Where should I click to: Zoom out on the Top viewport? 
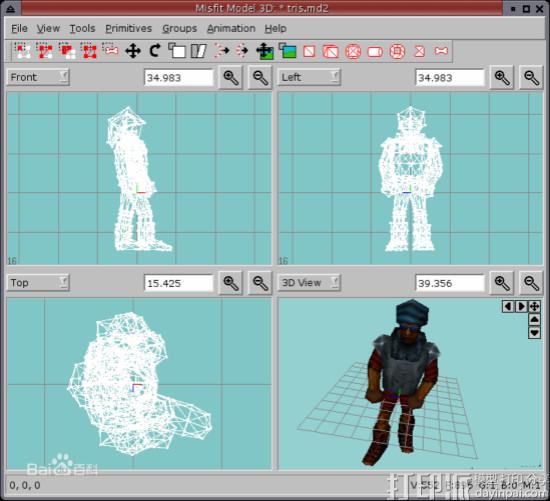point(260,283)
